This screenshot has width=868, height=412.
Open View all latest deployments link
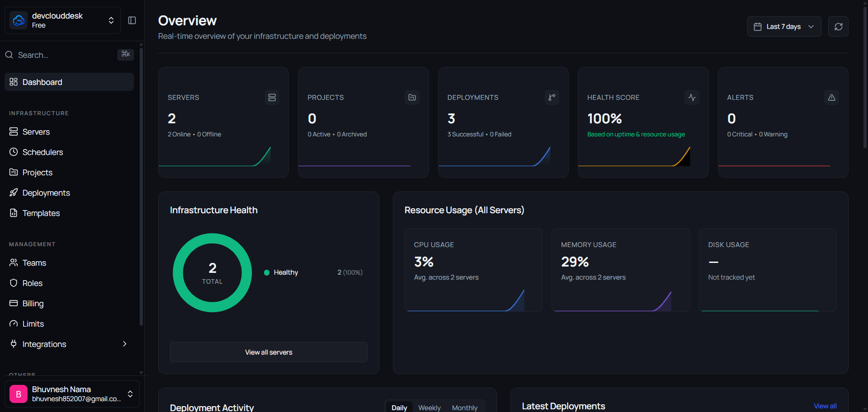825,406
